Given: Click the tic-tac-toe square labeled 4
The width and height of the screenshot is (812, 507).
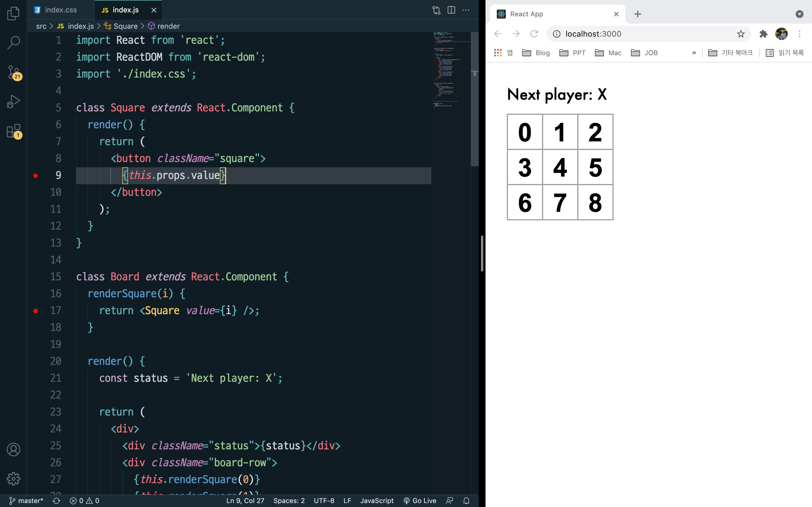Looking at the screenshot, I should (x=560, y=167).
